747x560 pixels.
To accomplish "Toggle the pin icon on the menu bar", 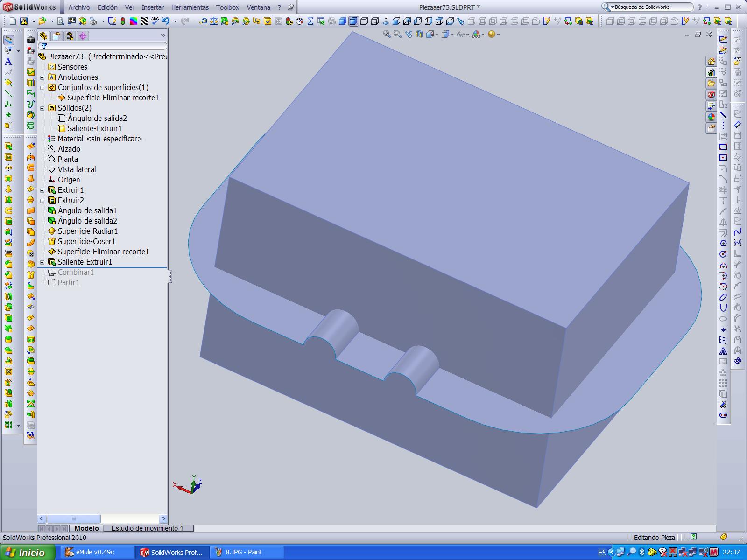I will click(291, 7).
